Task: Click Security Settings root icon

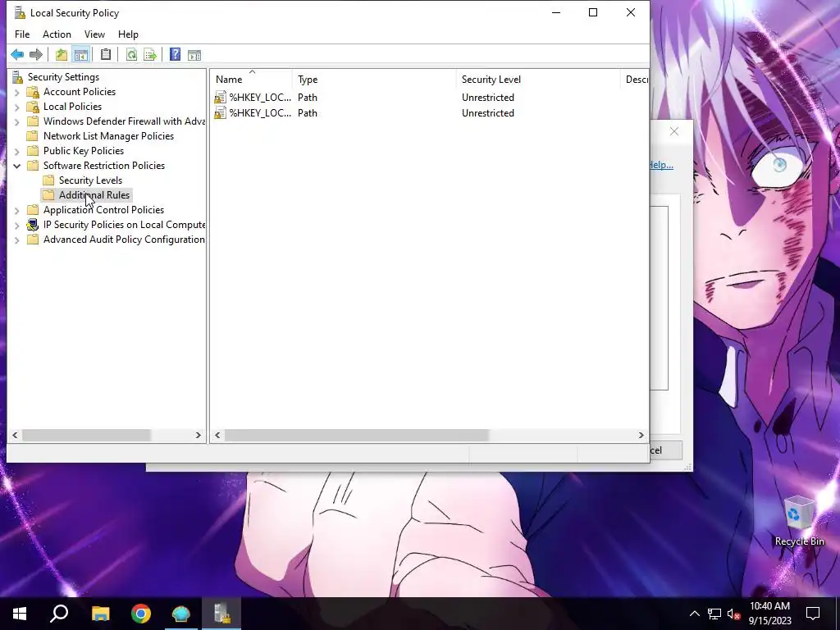Action: 18,77
